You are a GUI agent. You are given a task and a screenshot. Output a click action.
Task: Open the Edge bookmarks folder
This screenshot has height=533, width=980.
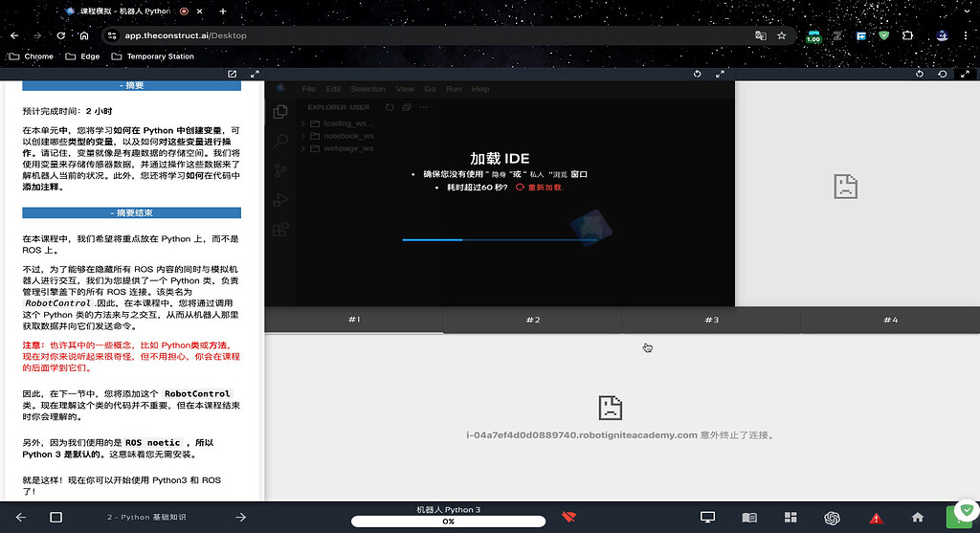click(x=82, y=56)
